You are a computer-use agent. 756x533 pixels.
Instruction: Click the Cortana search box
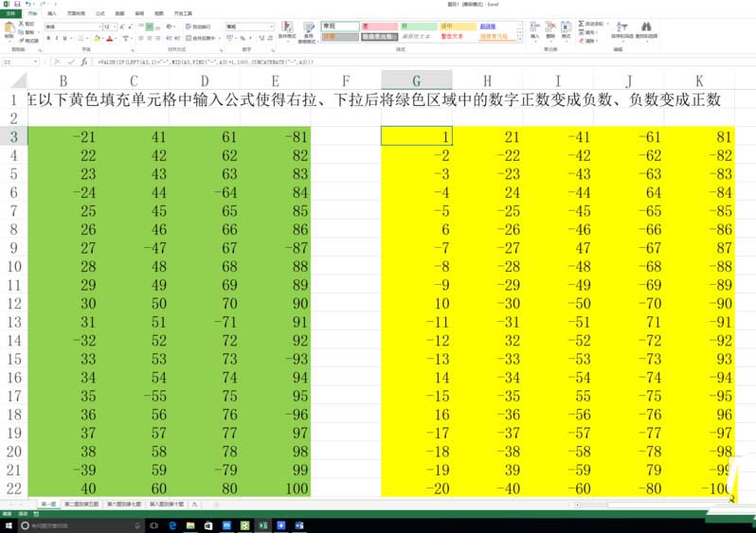81,525
